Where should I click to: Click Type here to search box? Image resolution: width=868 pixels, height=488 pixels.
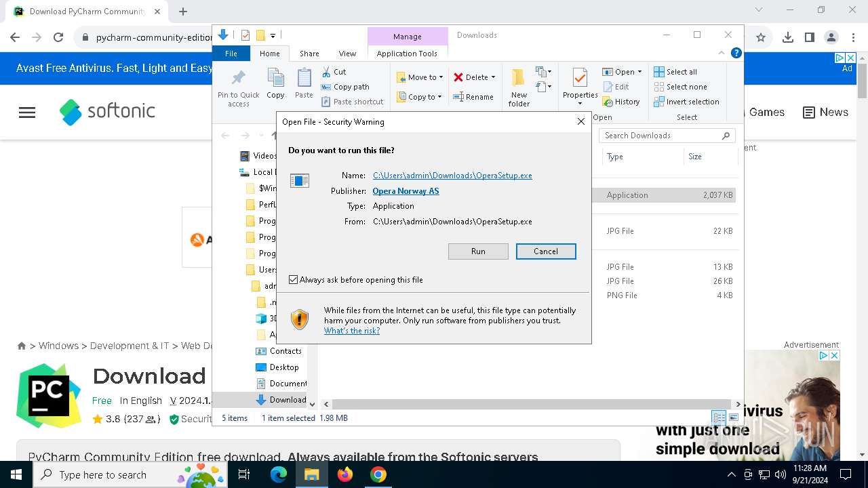(x=130, y=474)
